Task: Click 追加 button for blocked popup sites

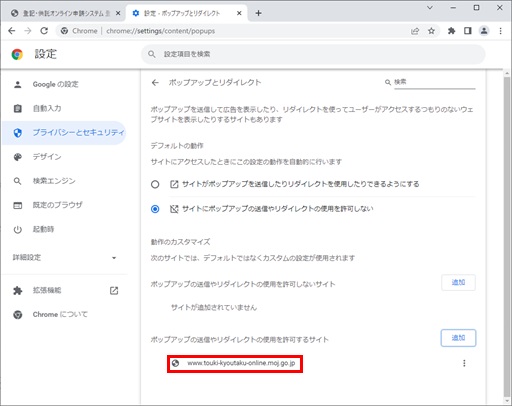Action: coord(458,283)
